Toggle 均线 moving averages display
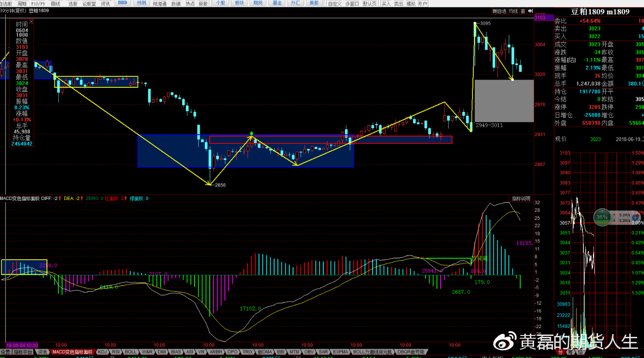Screen dimensions: 644x358 point(513,11)
